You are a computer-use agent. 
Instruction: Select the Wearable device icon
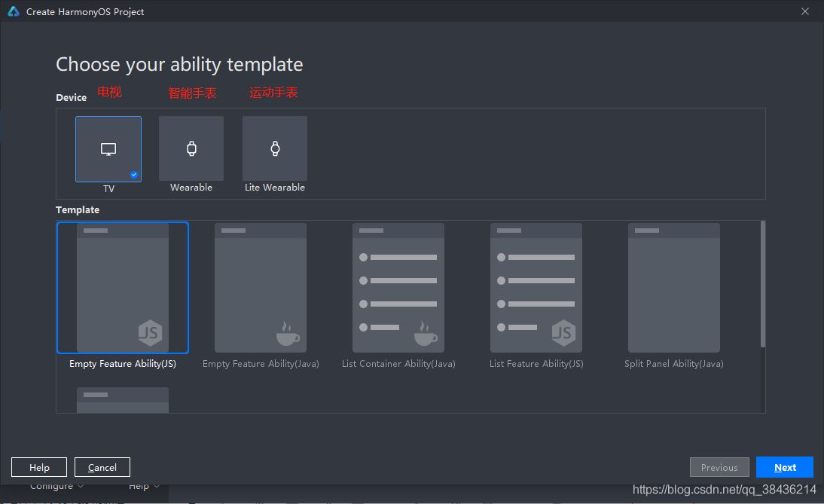click(x=191, y=148)
